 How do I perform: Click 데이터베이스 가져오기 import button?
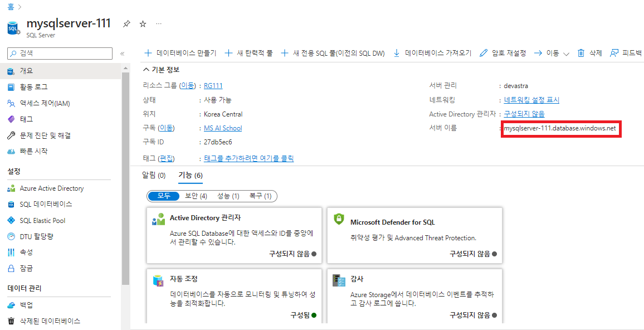pyautogui.click(x=432, y=53)
